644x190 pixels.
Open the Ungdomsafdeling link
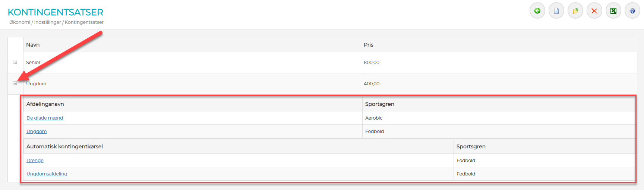[x=47, y=174]
